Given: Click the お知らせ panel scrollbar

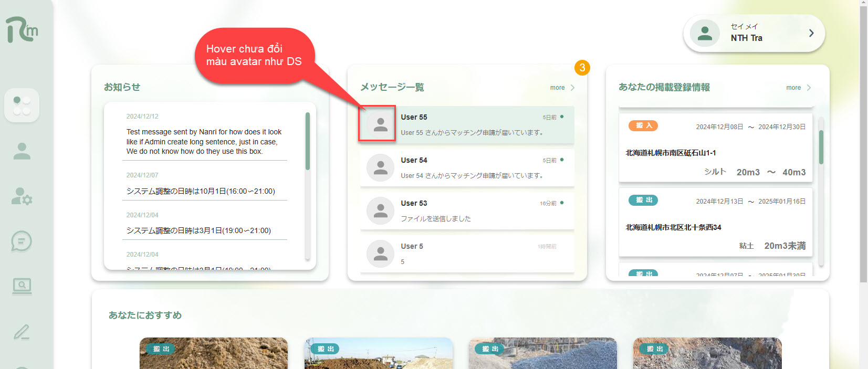Looking at the screenshot, I should point(308,142).
